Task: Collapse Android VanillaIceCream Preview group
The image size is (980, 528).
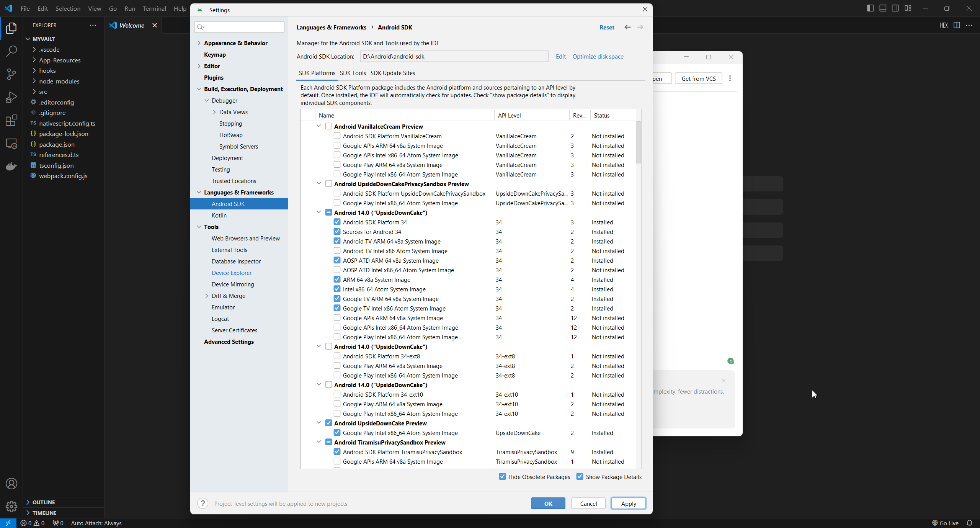Action: click(x=318, y=126)
